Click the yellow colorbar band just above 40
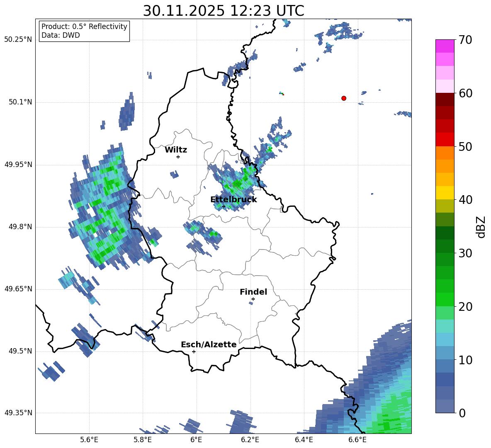The height and width of the screenshot is (448, 491). coord(445,193)
